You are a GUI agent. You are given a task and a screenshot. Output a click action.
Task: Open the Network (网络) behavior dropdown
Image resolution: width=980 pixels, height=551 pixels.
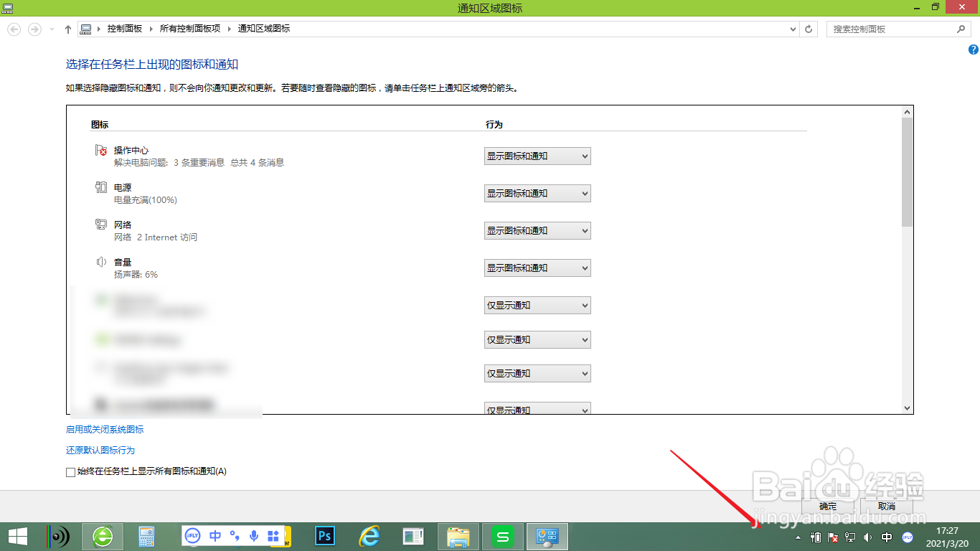pos(537,230)
